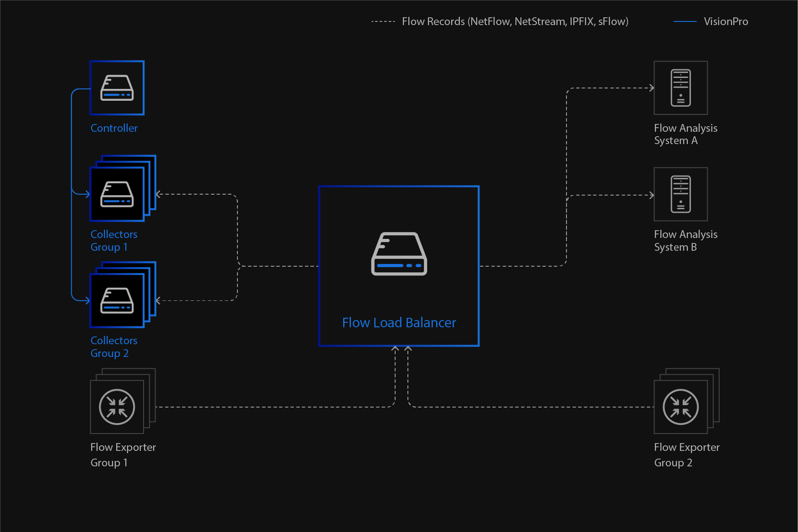
Task: Click the Flow Exporter Group 1 label
Action: 123,455
